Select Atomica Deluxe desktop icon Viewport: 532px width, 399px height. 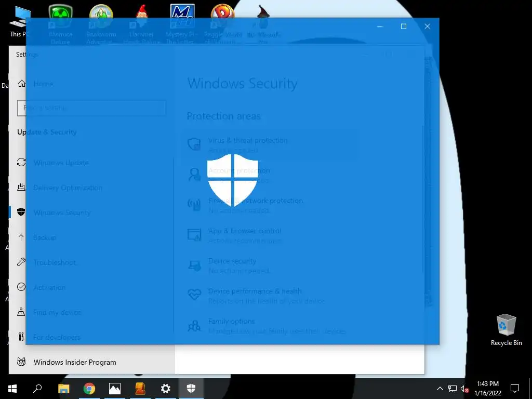pos(61,24)
